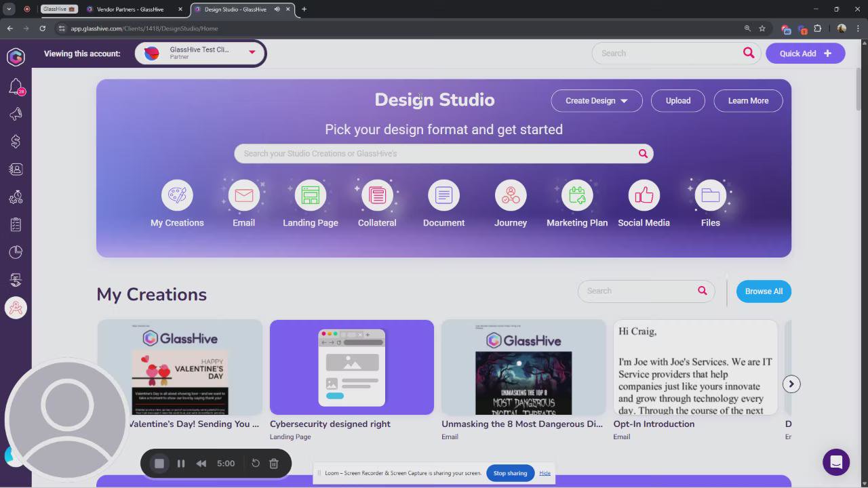868x488 pixels.
Task: Open the Chrome three-dot menu
Action: coord(858,28)
